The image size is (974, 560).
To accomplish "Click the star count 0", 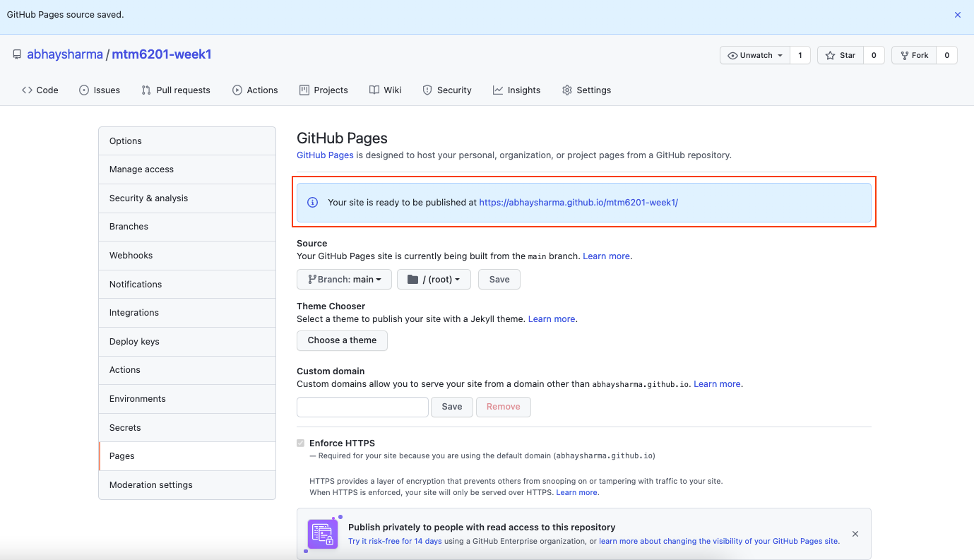I will (x=874, y=55).
